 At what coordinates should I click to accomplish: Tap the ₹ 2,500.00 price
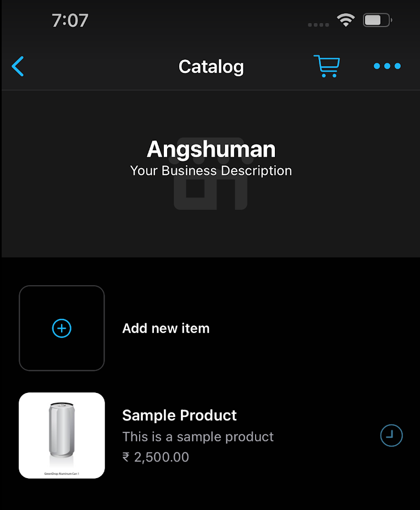point(156,457)
